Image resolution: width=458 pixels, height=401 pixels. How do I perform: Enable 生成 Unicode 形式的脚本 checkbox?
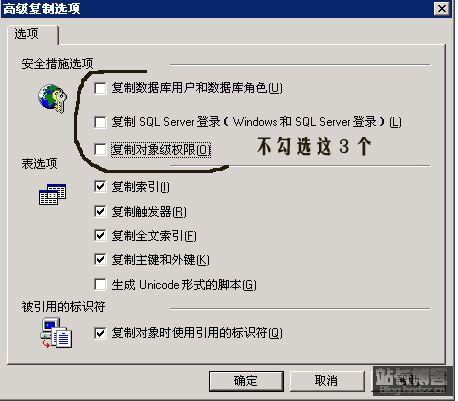100,285
